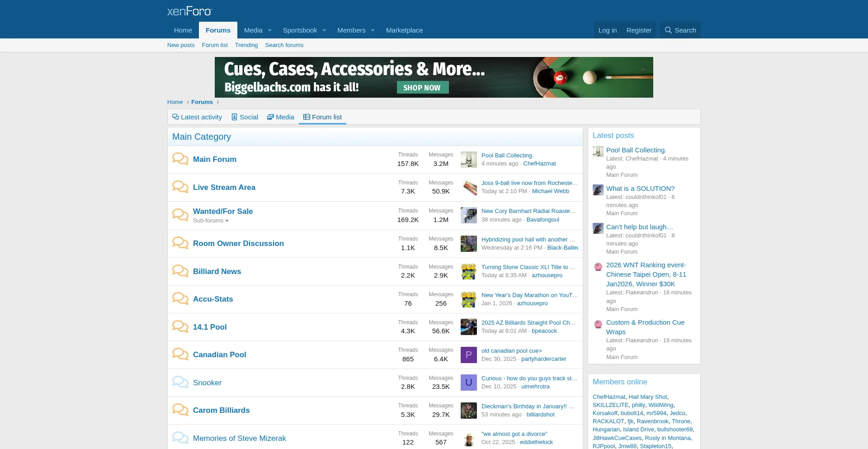Open the Marketplace menu item
The height and width of the screenshot is (449, 868).
click(404, 30)
